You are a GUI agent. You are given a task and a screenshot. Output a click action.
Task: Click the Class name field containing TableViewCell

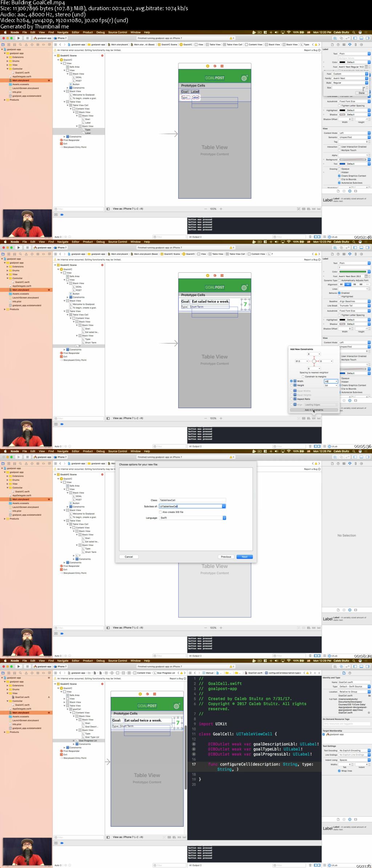[192, 500]
